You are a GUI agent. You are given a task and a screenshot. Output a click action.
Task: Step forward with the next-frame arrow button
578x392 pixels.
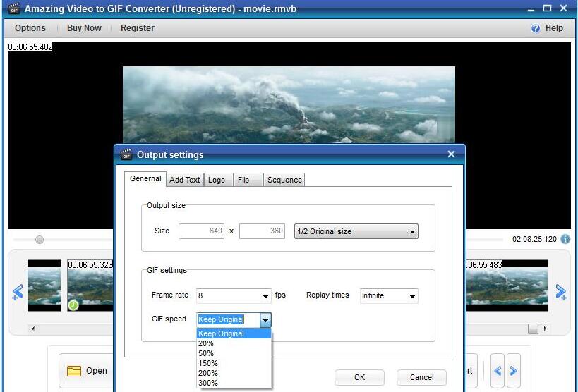coord(514,371)
